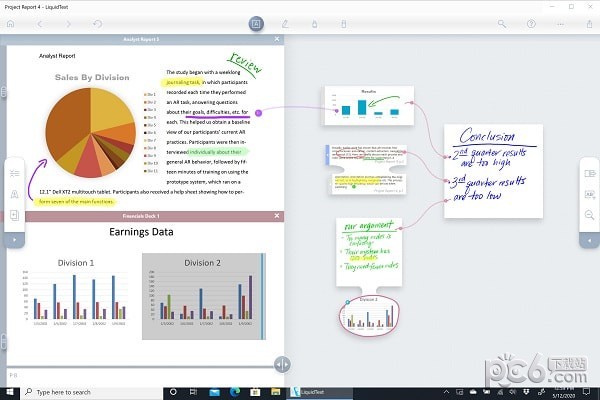Open File Explorer on taskbar
600x400 pixels.
click(276, 392)
